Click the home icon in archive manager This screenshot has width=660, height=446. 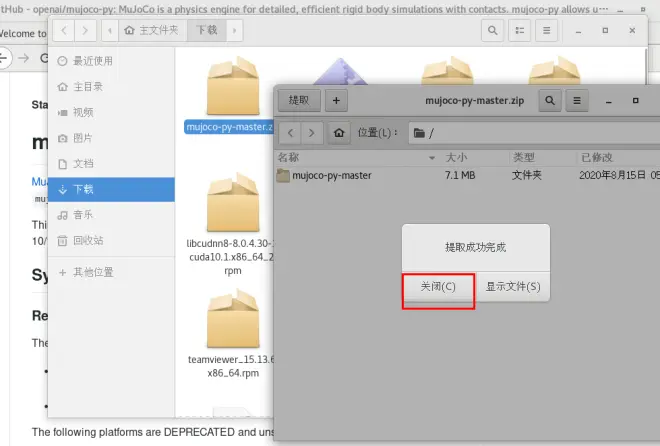click(339, 133)
